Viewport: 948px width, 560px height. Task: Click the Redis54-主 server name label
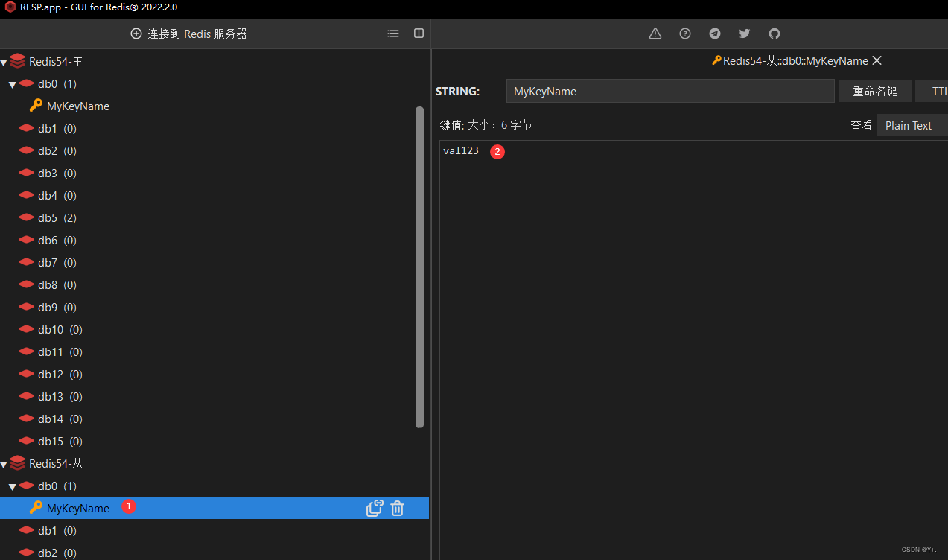(56, 62)
